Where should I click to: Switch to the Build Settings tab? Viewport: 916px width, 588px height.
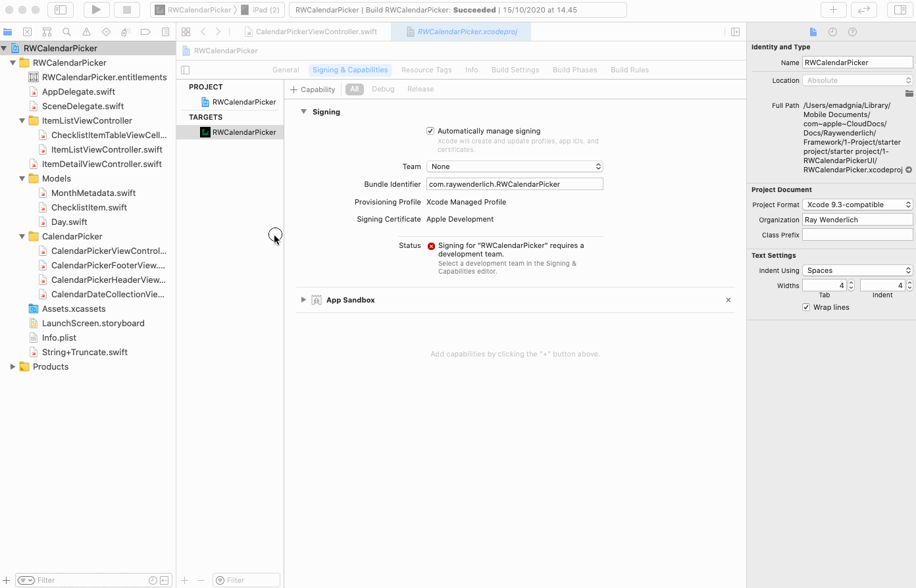point(515,70)
